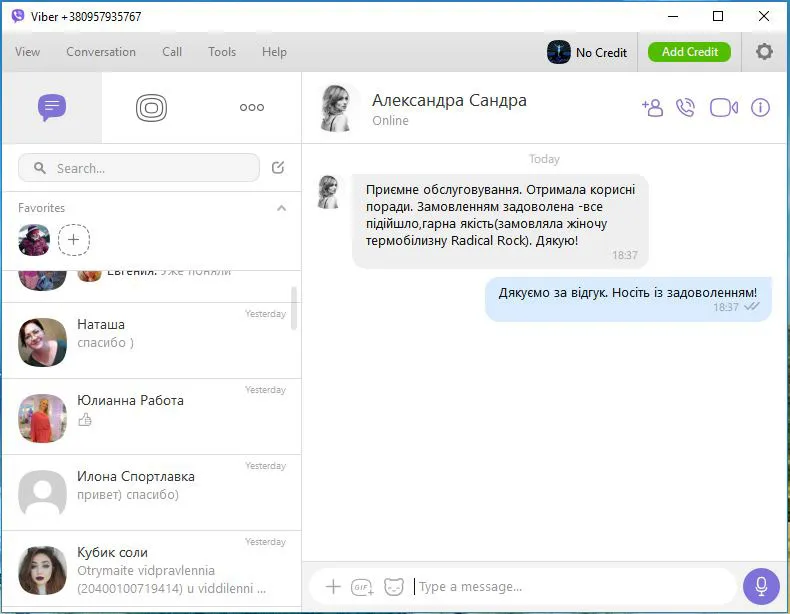Click the contact name Александра Сандра in header
Screen dimensions: 790x614
coord(449,100)
